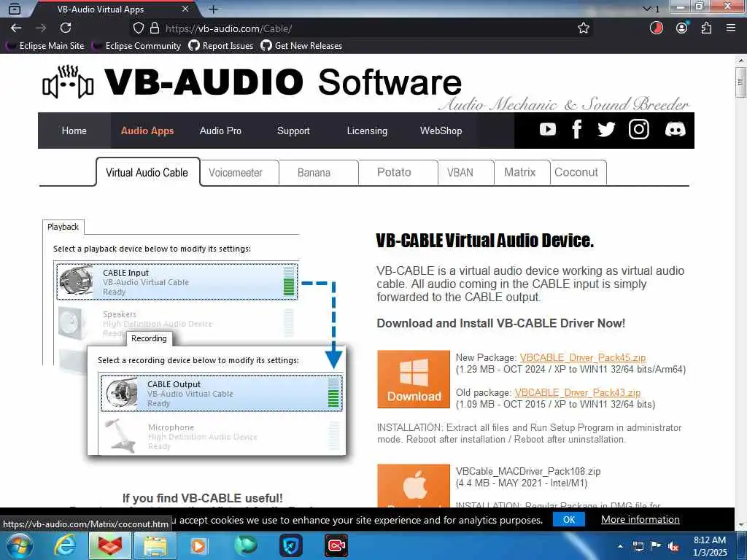Open the Instagram social icon
This screenshot has height=560, width=747.
pos(638,130)
